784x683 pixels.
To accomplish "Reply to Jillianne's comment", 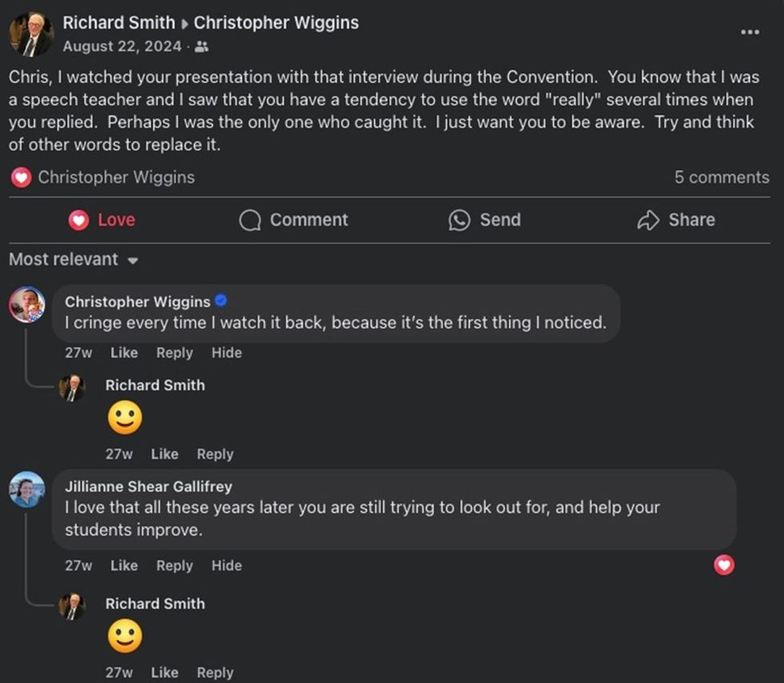I will 174,565.
